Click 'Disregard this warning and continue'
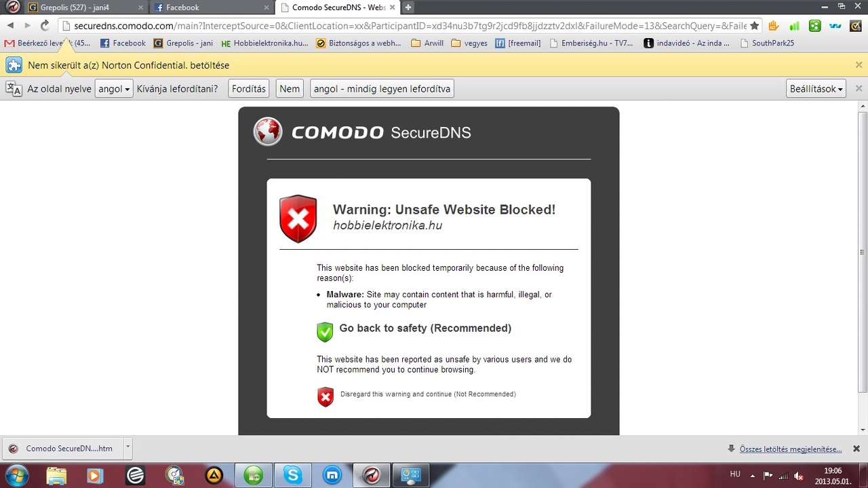 pyautogui.click(x=428, y=394)
